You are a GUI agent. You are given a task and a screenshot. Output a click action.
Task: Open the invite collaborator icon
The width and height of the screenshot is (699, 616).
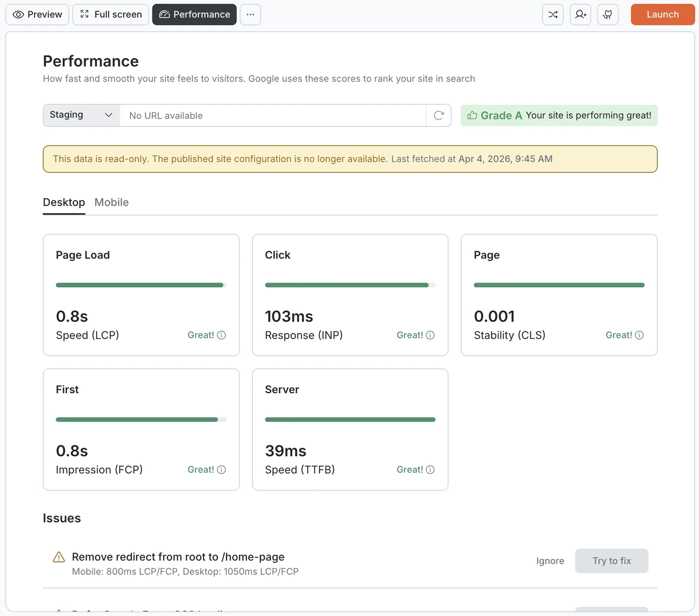[581, 15]
